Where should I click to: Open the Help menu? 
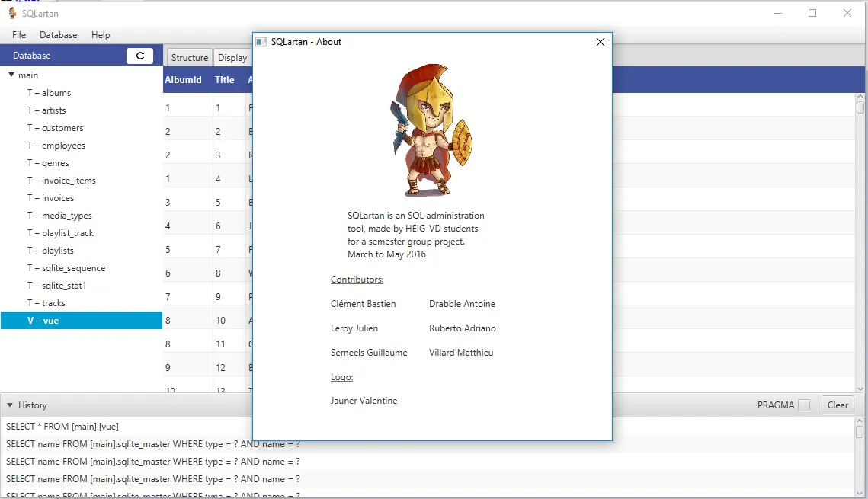coord(101,35)
